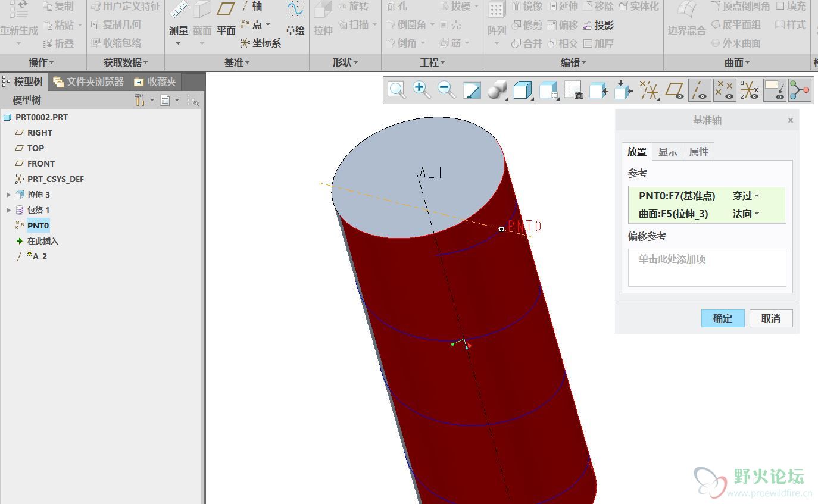Select the PNT0:F7(基准点) reference row

pyautogui.click(x=707, y=196)
